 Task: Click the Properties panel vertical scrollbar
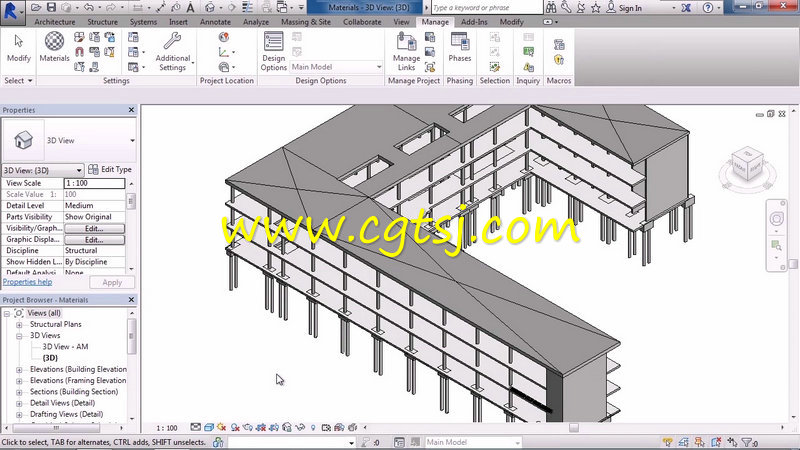click(x=131, y=201)
